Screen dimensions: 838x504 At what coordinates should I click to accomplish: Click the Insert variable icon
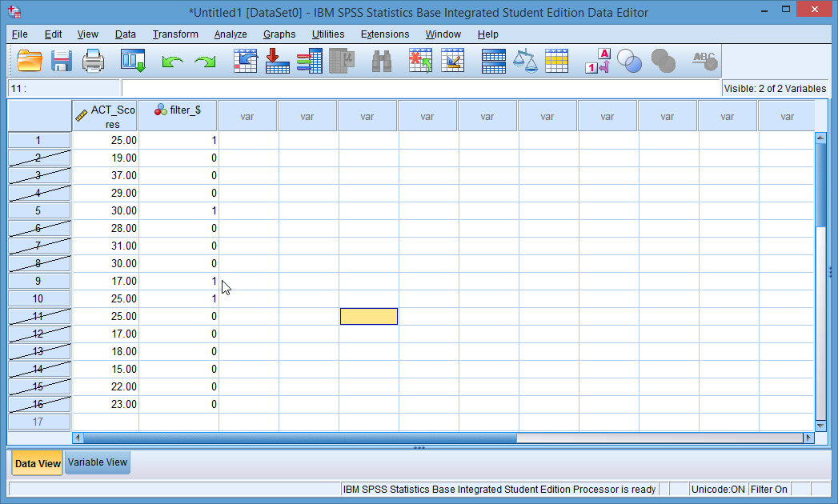click(453, 61)
